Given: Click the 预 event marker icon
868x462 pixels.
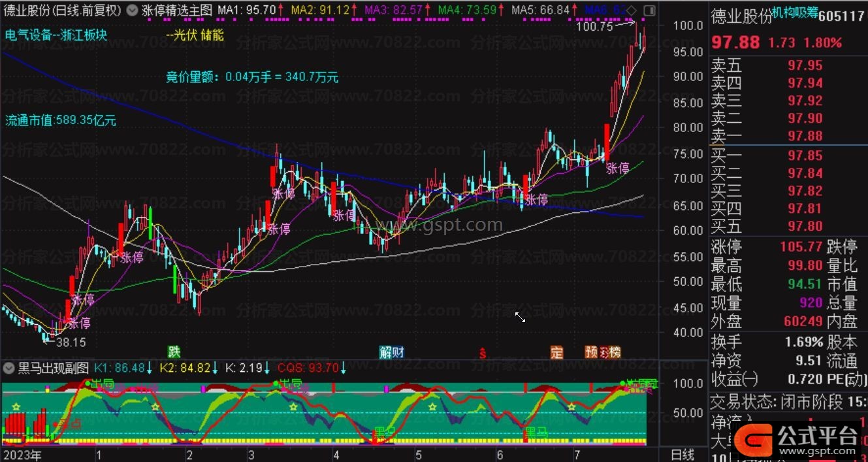Looking at the screenshot, I should click(591, 352).
